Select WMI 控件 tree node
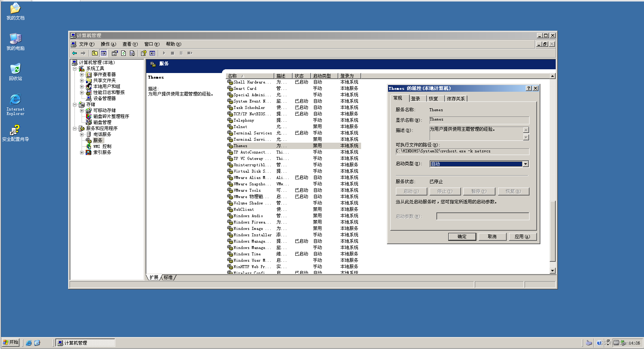Viewport: 644px width, 349px height. (102, 146)
